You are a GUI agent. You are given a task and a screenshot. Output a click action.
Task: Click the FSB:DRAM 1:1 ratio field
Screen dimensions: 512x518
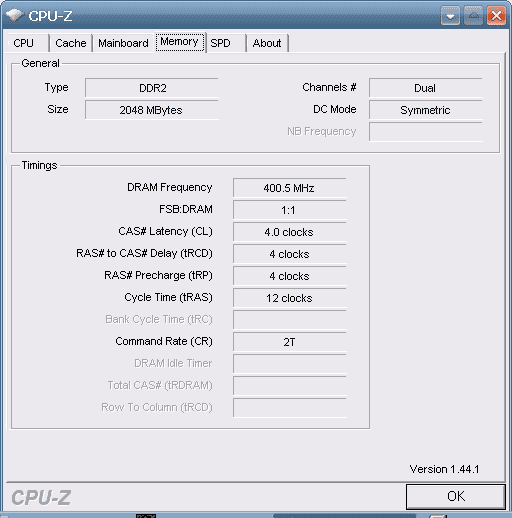tap(290, 210)
